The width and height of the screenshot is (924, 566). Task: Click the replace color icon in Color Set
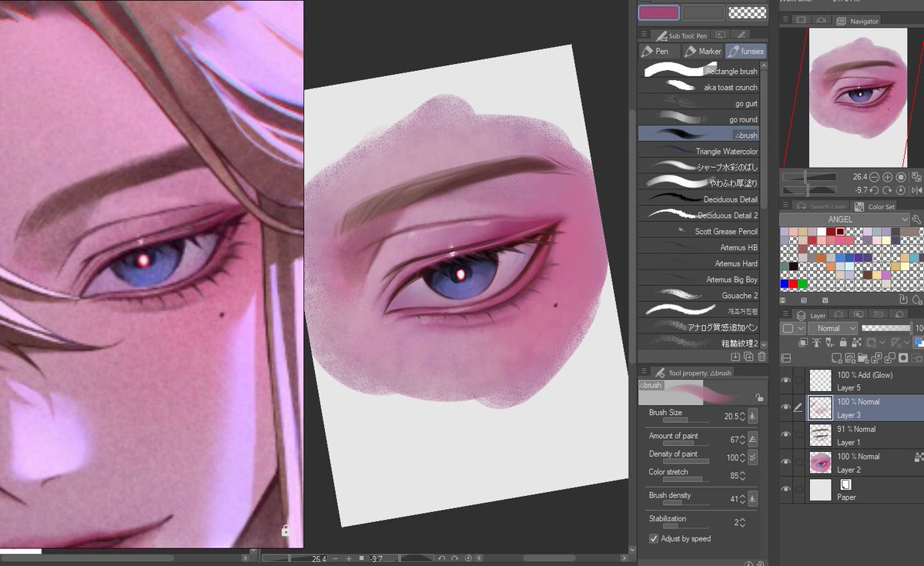pyautogui.click(x=904, y=300)
